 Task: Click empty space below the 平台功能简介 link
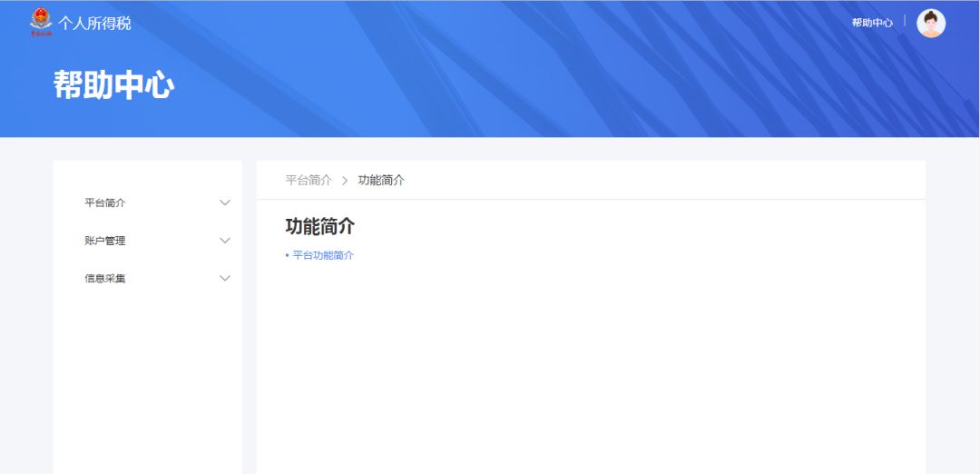[x=590, y=363]
